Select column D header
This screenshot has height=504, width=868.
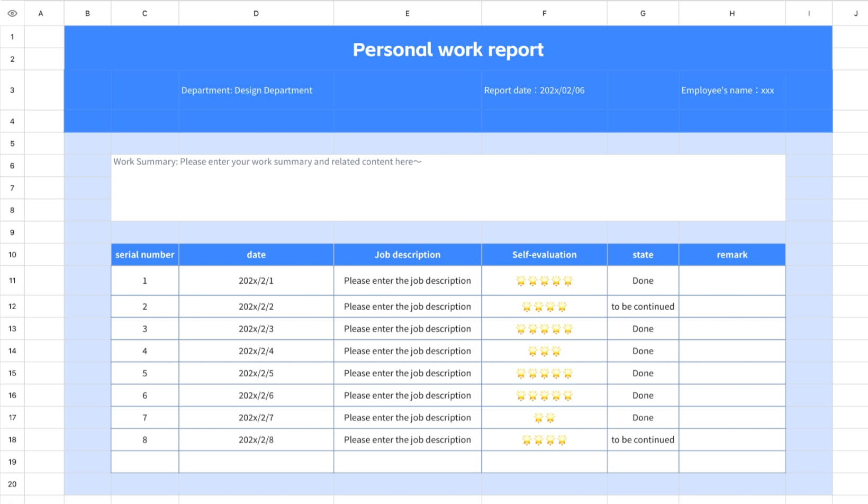click(256, 13)
